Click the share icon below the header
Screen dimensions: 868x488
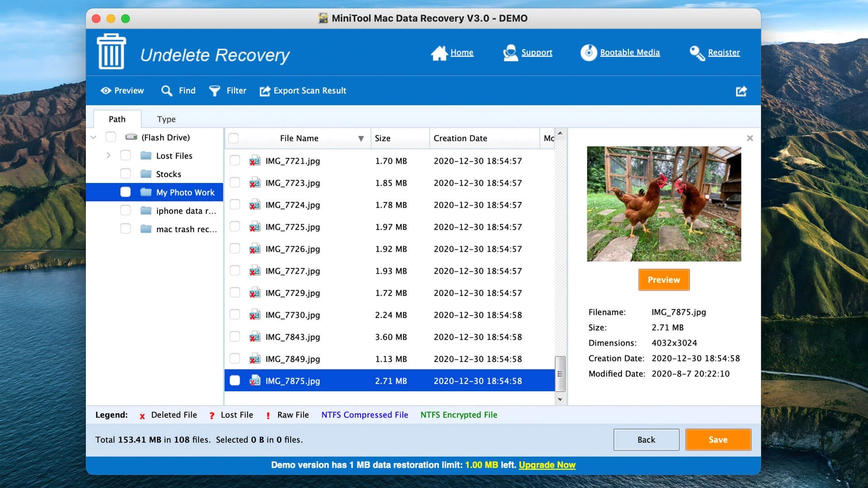(x=741, y=90)
